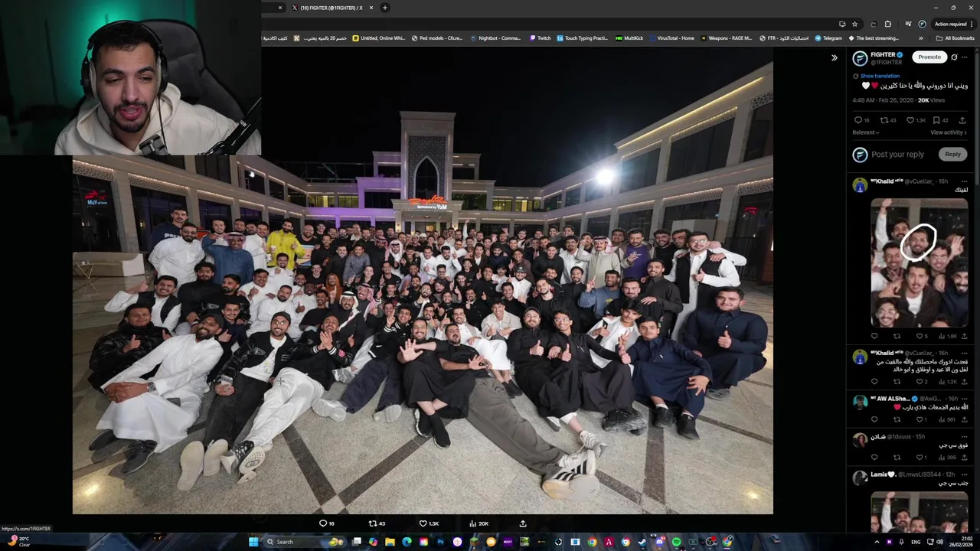Bookmark this page with the star icon
Image resolution: width=980 pixels, height=551 pixels.
[855, 24]
